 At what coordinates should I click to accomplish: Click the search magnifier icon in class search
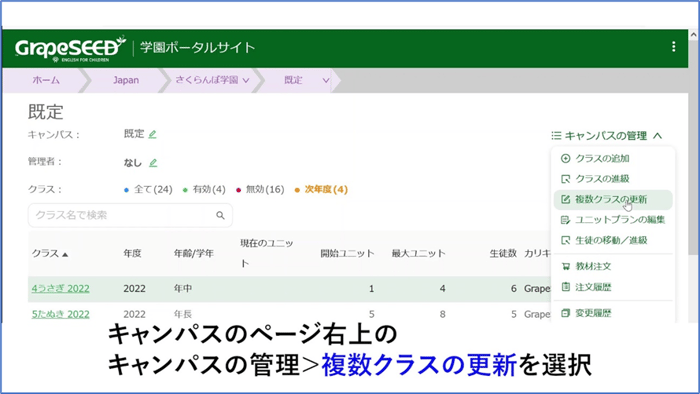click(220, 216)
